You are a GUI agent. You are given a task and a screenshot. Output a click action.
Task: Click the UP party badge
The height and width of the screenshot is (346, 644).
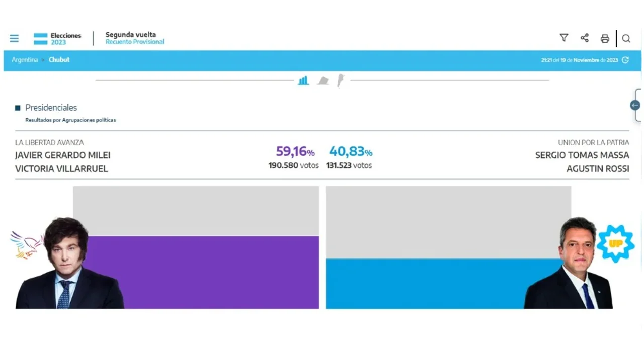613,243
